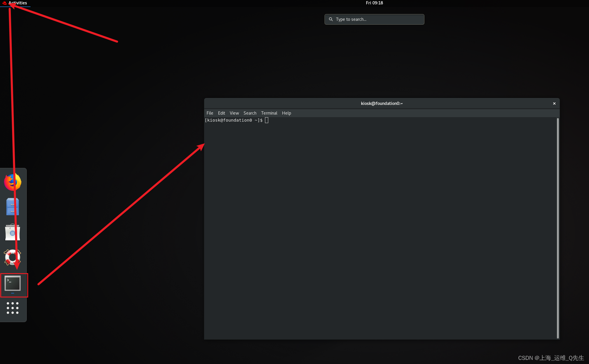The width and height of the screenshot is (589, 364).
Task: Open the Edit menu
Action: (221, 113)
